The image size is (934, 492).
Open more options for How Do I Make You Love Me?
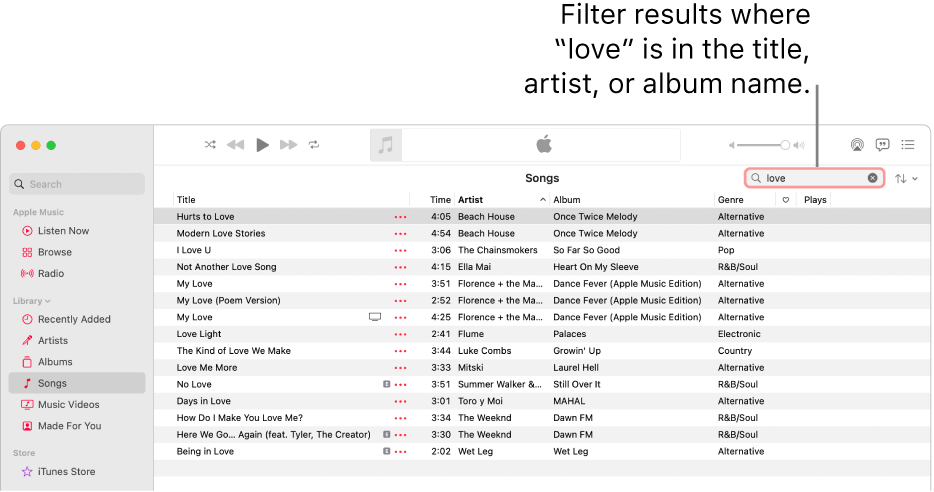pos(400,418)
